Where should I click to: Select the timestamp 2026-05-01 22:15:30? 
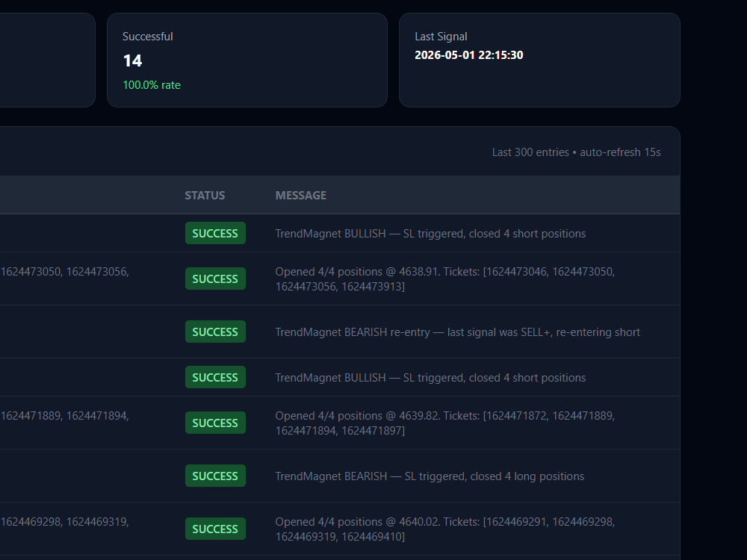[469, 55]
